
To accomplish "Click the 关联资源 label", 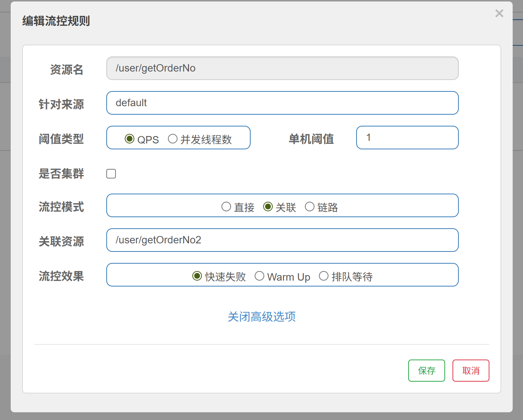I will [61, 242].
